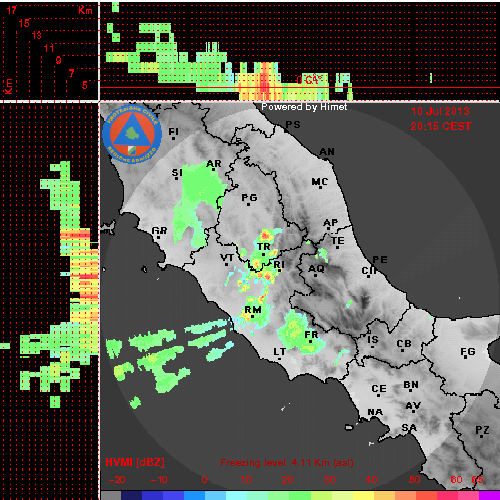Click the FR city label
Viewport: 500px width, 500px height.
[311, 334]
